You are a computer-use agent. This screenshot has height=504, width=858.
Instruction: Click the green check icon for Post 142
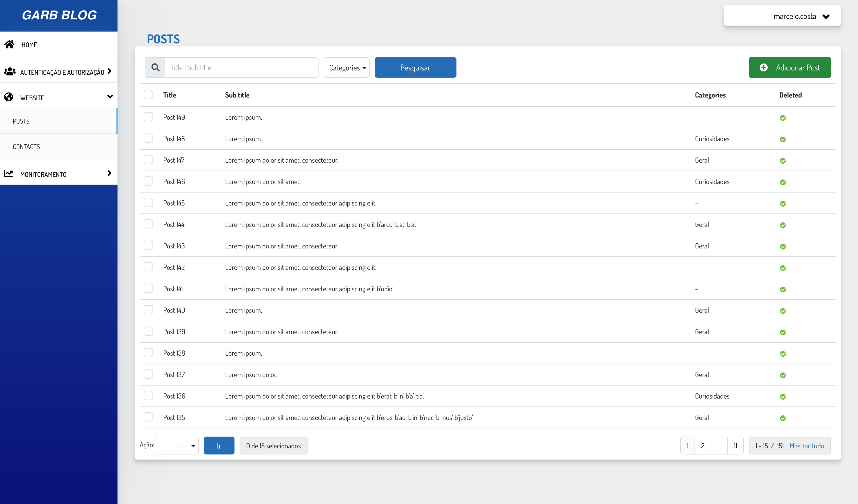pos(783,268)
